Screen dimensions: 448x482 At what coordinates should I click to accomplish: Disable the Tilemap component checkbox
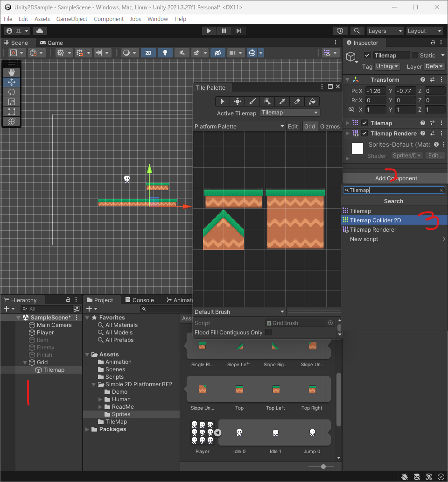364,123
